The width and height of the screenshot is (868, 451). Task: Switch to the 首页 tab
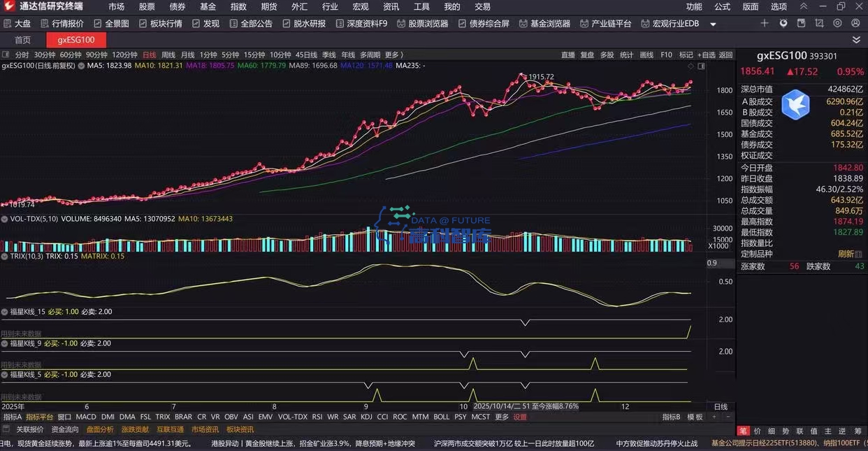[x=23, y=40]
